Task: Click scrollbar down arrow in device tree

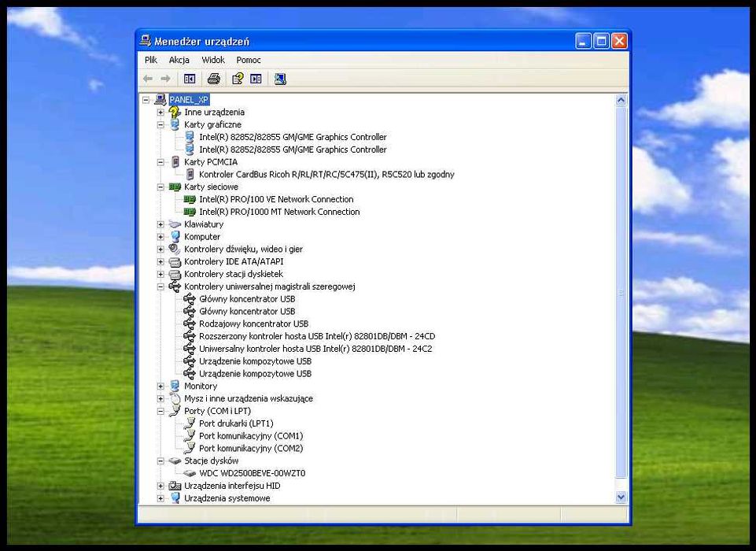Action: point(621,497)
